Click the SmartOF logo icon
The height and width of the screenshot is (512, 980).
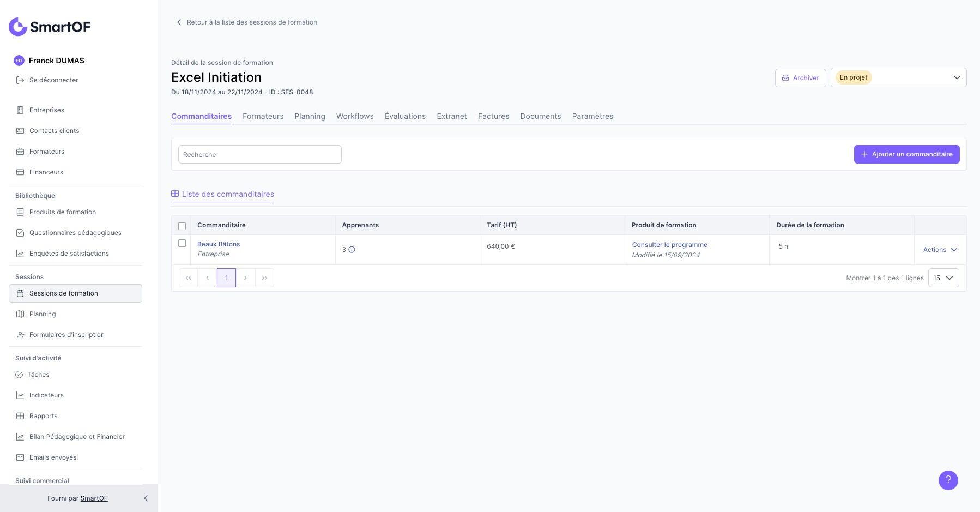pyautogui.click(x=18, y=27)
